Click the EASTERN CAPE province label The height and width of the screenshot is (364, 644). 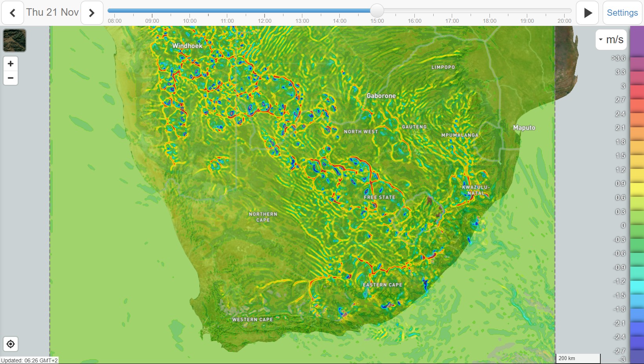pyautogui.click(x=383, y=285)
